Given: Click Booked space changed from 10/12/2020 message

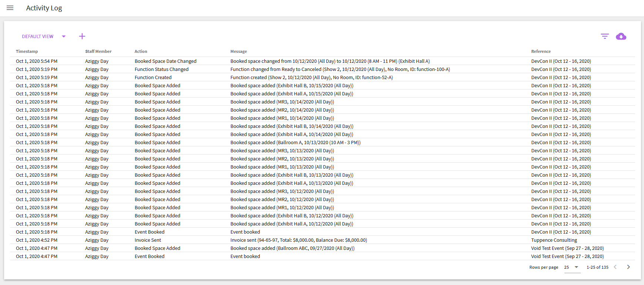Looking at the screenshot, I should [x=330, y=61].
